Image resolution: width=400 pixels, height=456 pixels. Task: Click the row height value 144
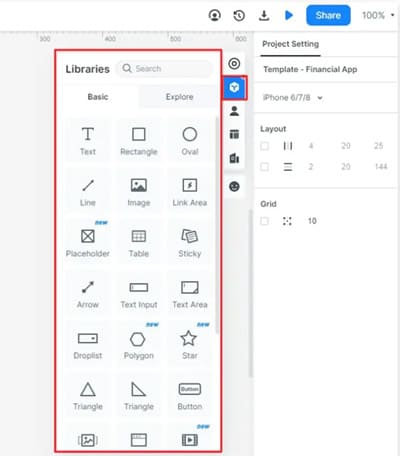(x=381, y=167)
